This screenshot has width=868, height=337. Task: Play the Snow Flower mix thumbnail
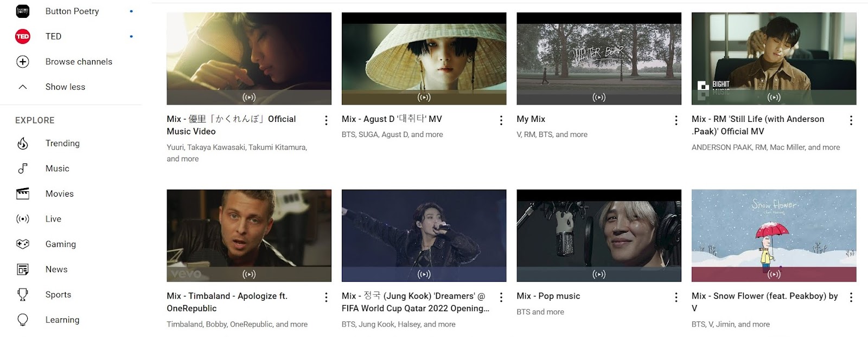(774, 236)
